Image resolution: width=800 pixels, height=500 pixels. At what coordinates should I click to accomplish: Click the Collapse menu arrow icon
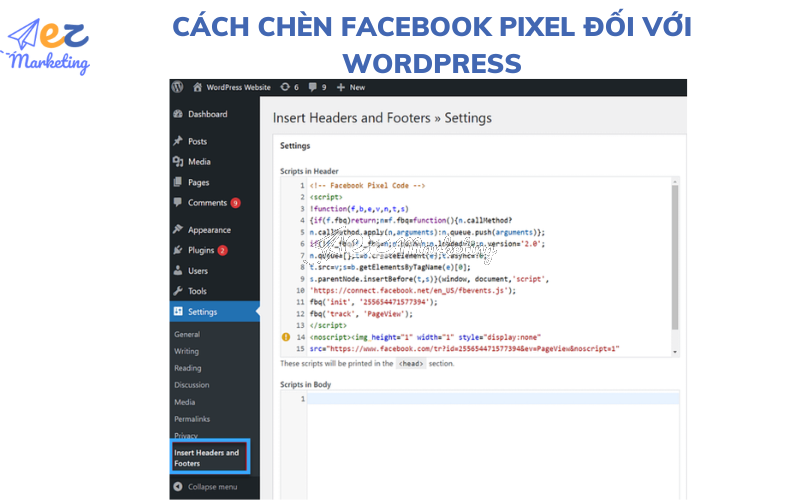178,487
